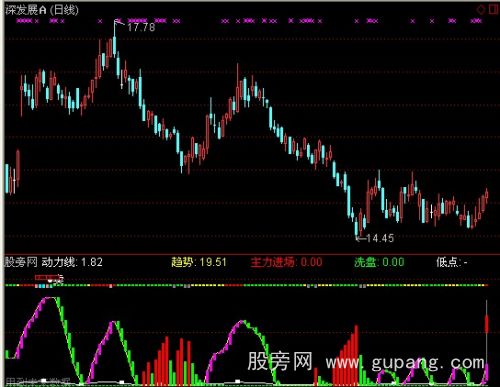The width and height of the screenshot is (500, 387).
Task: Select the 趋势: 19.51 indicator label
Action: point(199,262)
